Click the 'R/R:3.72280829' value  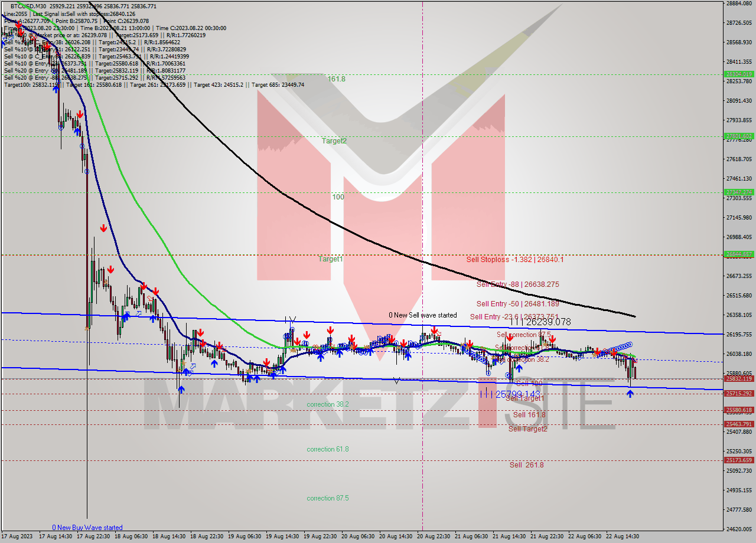click(x=167, y=50)
